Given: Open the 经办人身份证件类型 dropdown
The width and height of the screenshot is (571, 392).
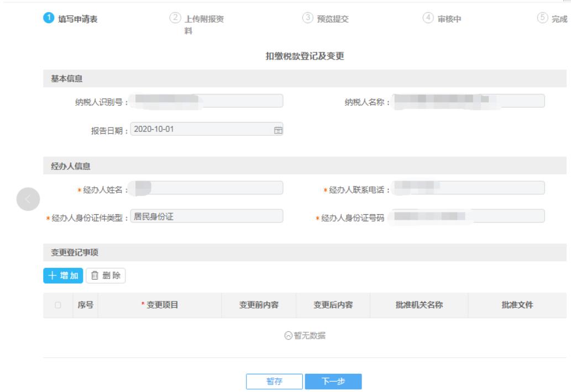Looking at the screenshot, I should click(x=206, y=216).
